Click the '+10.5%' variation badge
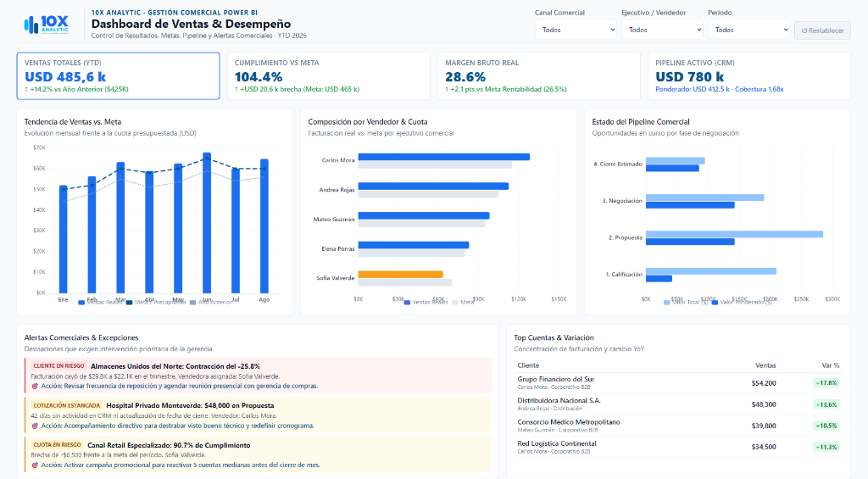Viewport: 868px width, 479px height. click(826, 426)
